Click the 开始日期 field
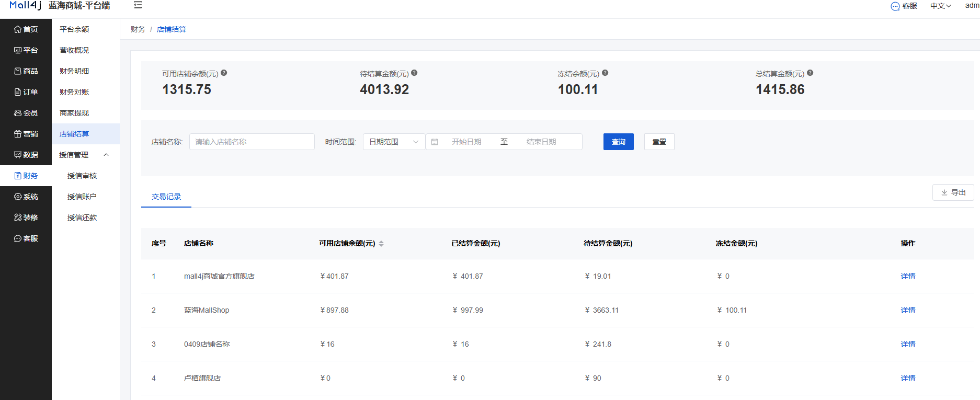 (466, 142)
